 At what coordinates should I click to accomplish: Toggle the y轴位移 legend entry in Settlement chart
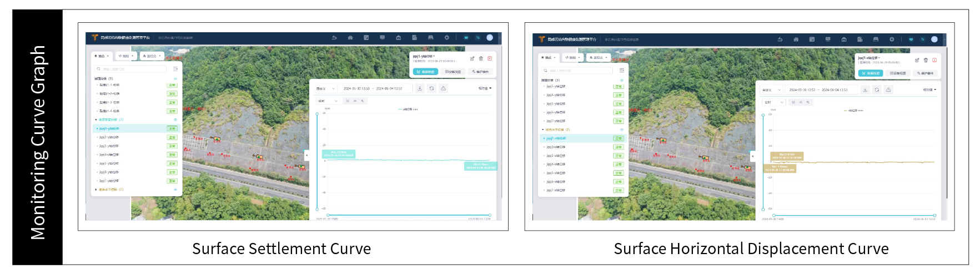tap(408, 110)
